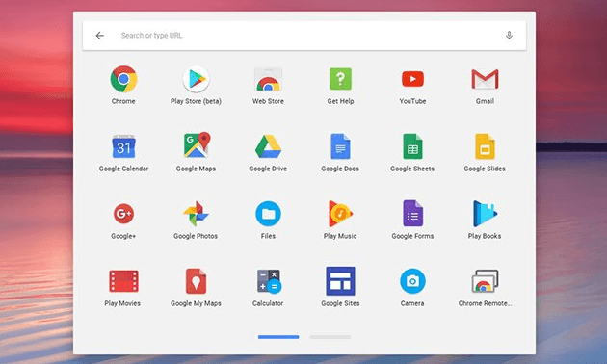
Task: Activate voice search microphone
Action: tap(509, 36)
